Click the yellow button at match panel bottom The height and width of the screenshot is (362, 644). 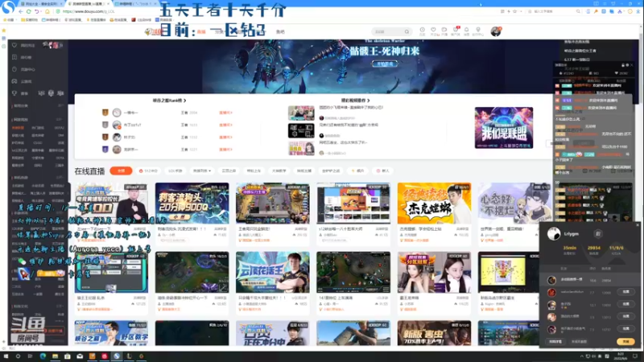[x=625, y=341]
